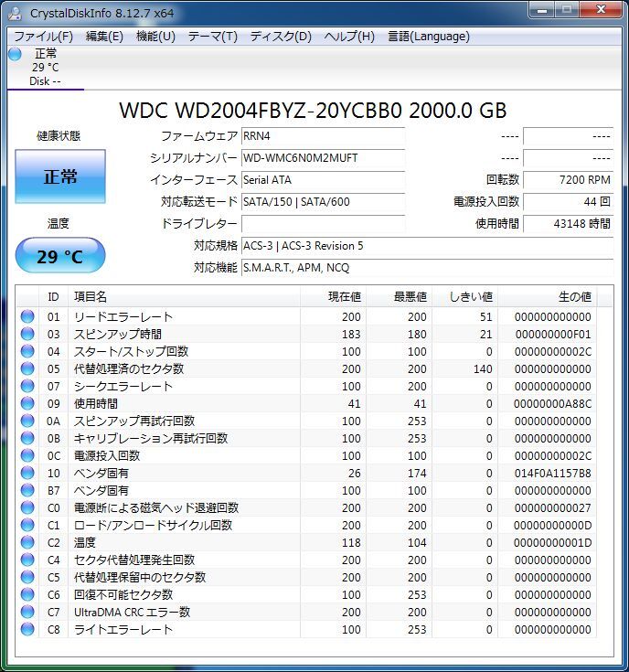This screenshot has width=629, height=672.
Task: Select raw value 000000000F01
Action: [553, 335]
